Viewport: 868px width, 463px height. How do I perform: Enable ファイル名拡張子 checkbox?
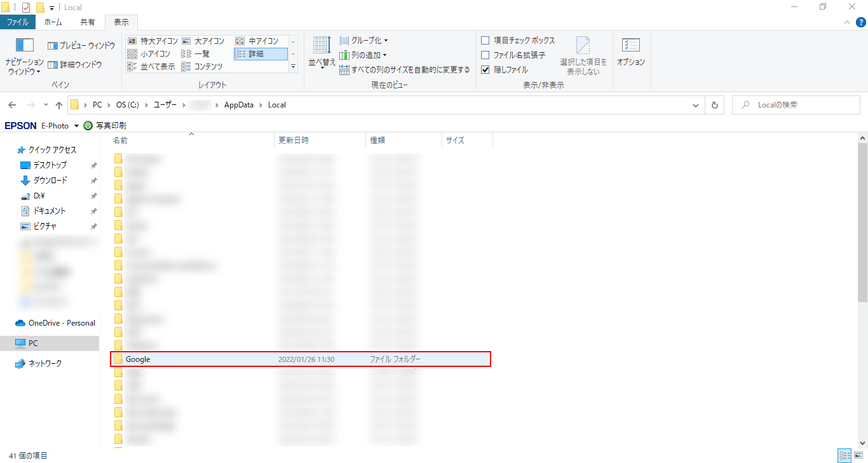point(485,55)
